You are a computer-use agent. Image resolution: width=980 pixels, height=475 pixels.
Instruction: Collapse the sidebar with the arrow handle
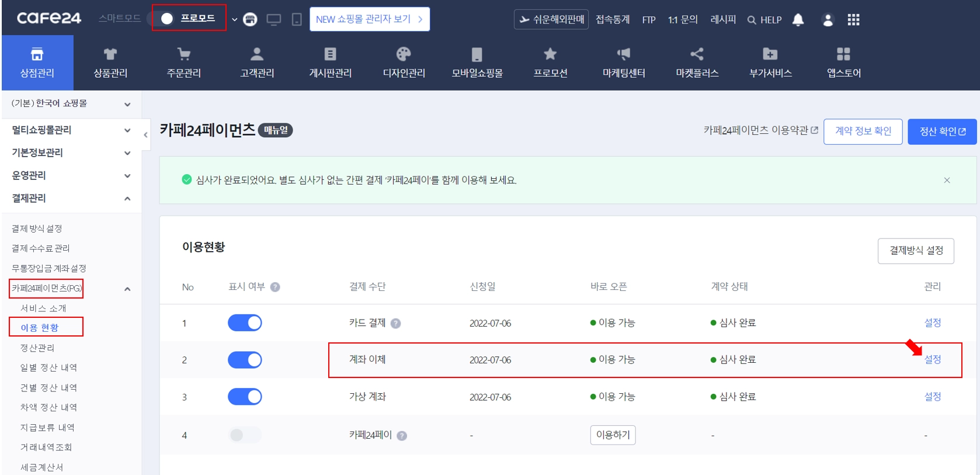click(x=145, y=135)
